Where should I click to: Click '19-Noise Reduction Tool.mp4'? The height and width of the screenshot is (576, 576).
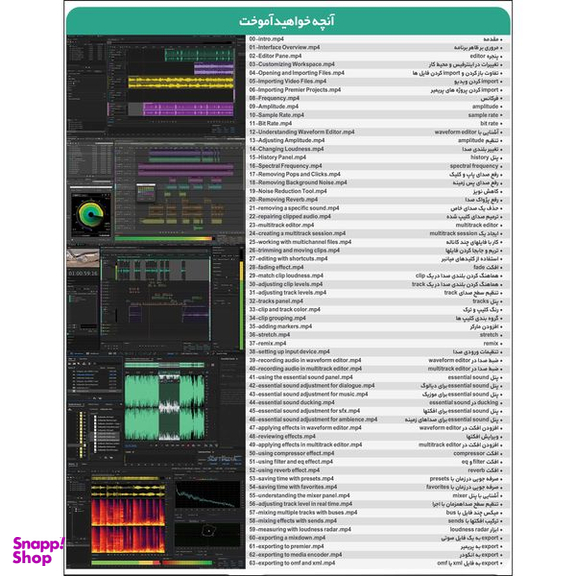coord(288,191)
